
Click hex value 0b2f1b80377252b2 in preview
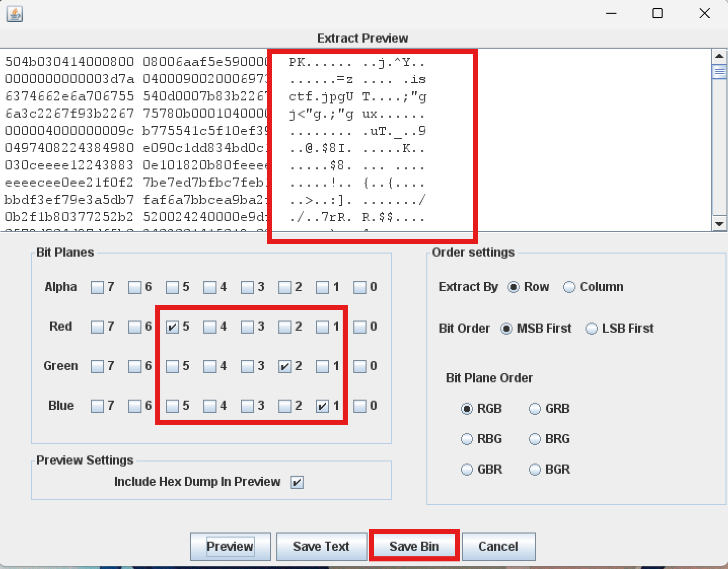69,217
